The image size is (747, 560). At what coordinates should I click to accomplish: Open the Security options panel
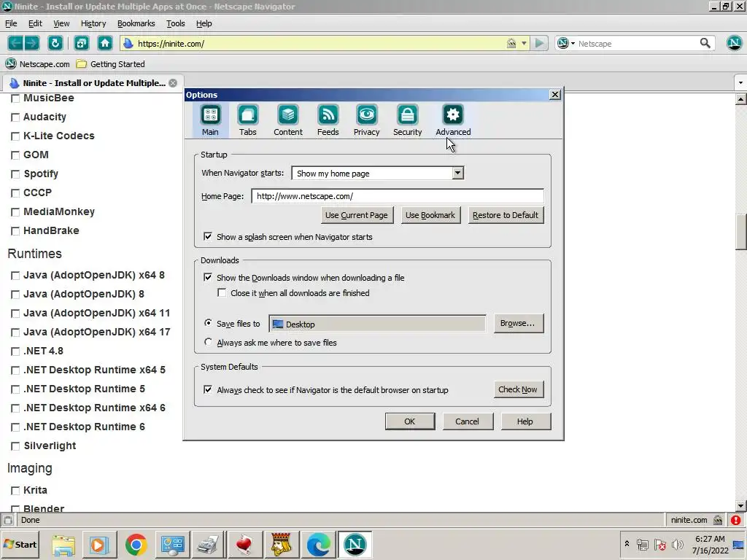407,120
